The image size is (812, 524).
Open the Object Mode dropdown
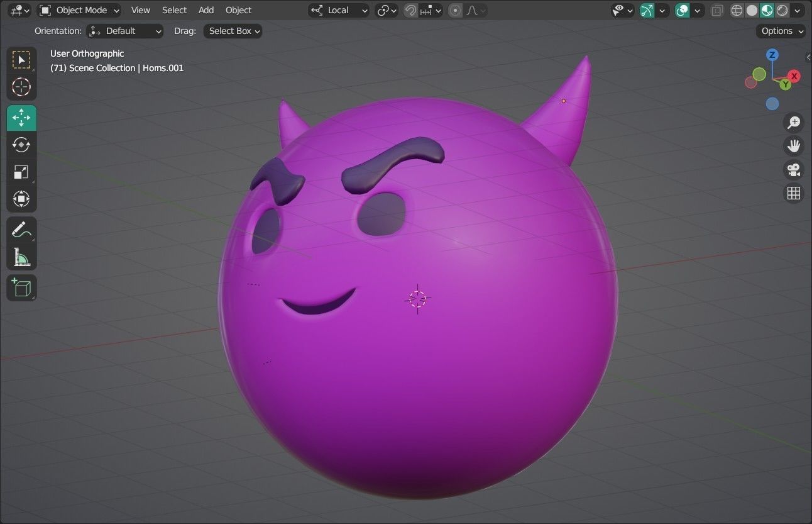coord(79,10)
